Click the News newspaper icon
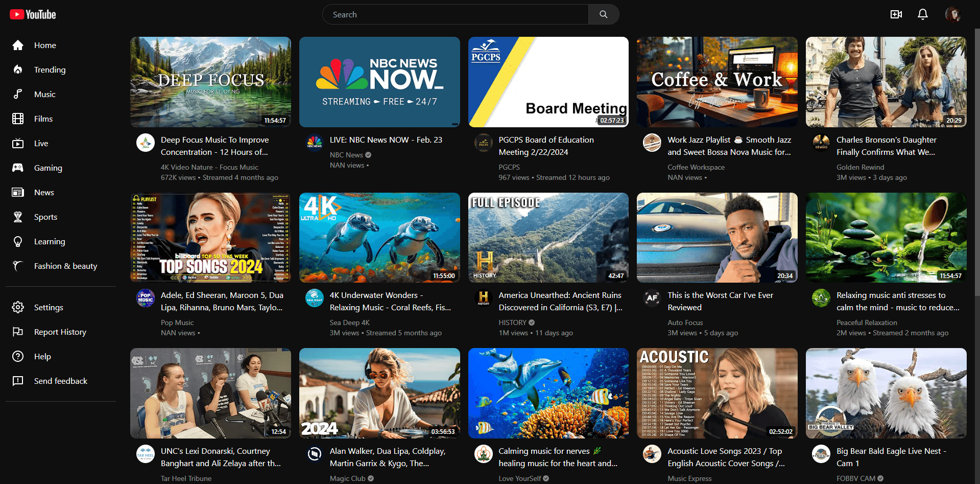The width and height of the screenshot is (980, 484). click(x=18, y=192)
